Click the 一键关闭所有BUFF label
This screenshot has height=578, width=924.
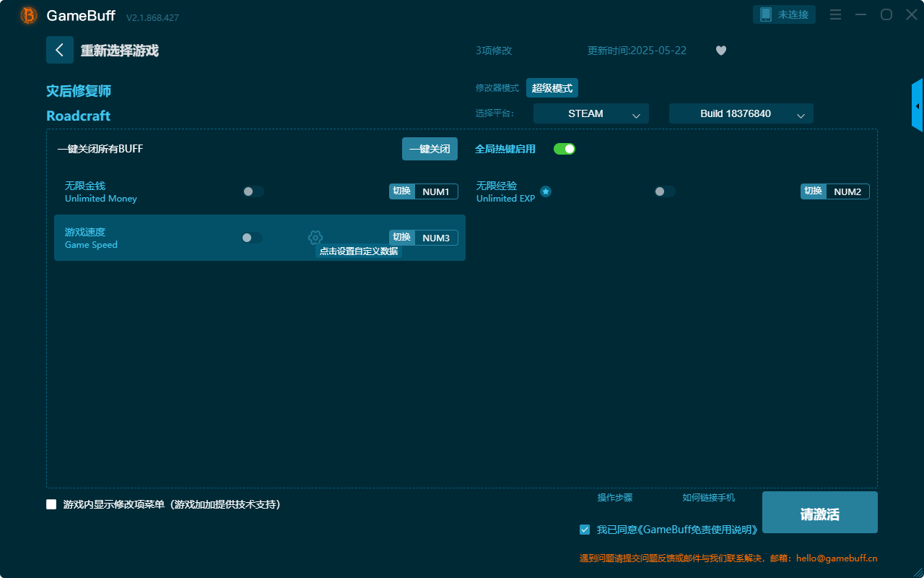coord(100,149)
